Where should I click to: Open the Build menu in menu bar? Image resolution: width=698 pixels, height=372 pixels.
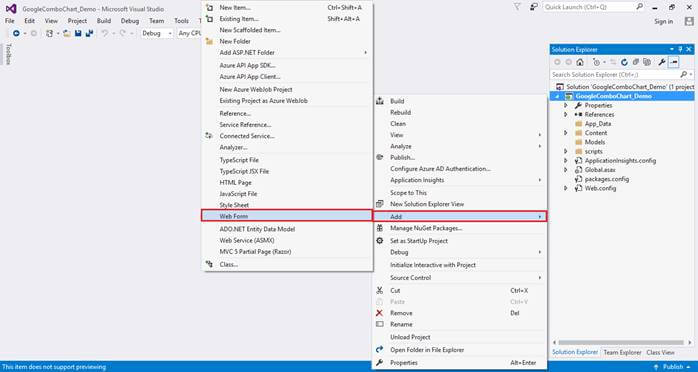click(x=104, y=21)
